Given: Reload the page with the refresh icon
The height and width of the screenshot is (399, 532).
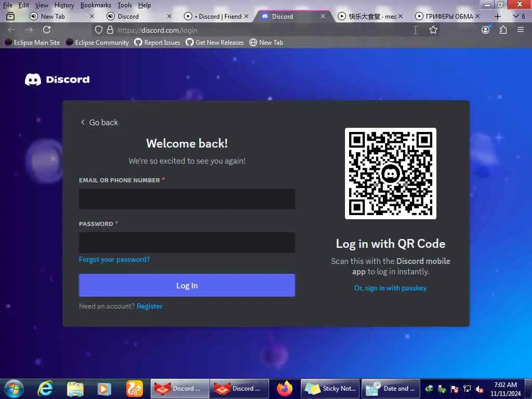Looking at the screenshot, I should click(47, 30).
